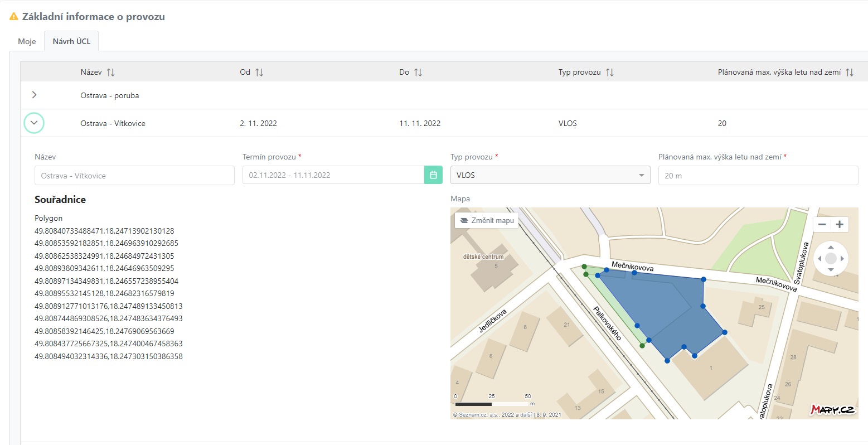
Task: Click the 2. 11. 2022 date cell
Action: [258, 123]
